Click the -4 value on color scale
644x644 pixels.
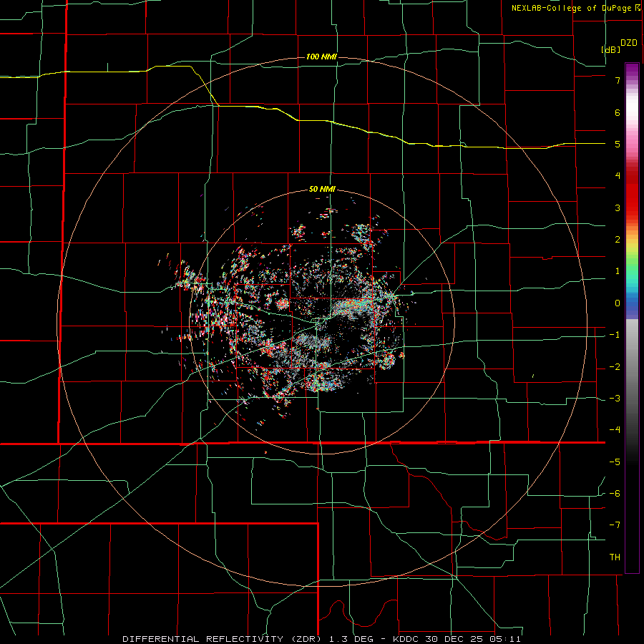pos(615,429)
